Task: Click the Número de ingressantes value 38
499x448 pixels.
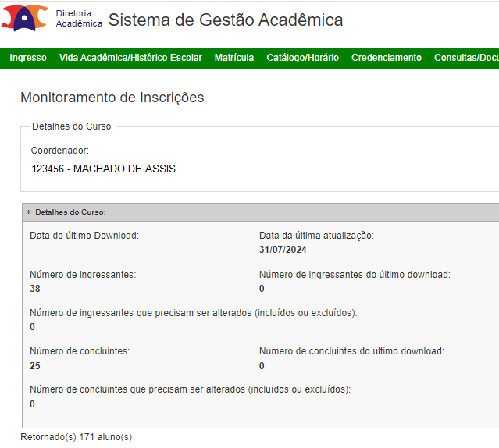Action: click(35, 289)
